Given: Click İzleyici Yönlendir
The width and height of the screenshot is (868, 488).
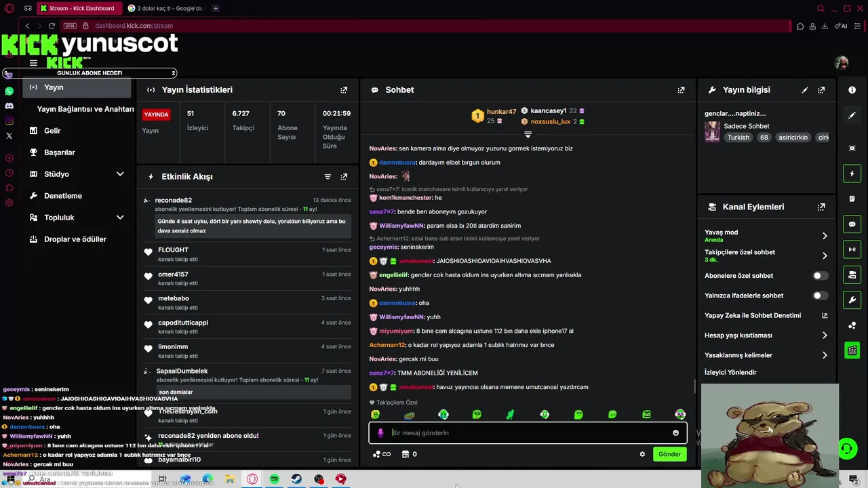Looking at the screenshot, I should (730, 372).
